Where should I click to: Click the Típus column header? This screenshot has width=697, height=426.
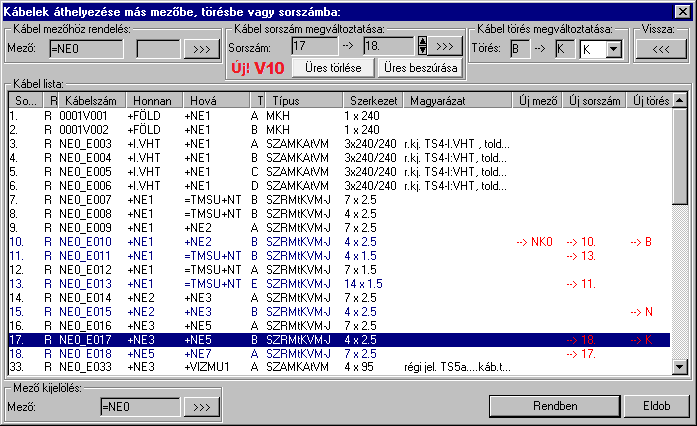[x=287, y=101]
